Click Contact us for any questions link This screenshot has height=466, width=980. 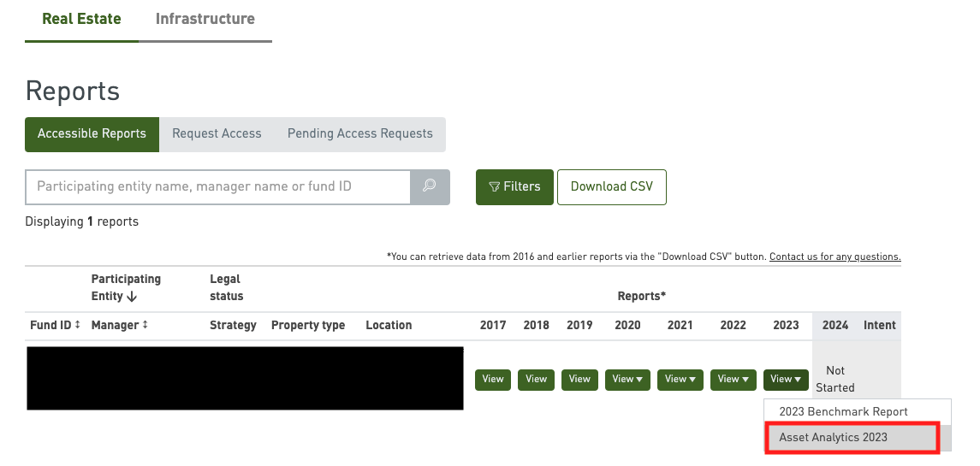click(834, 257)
